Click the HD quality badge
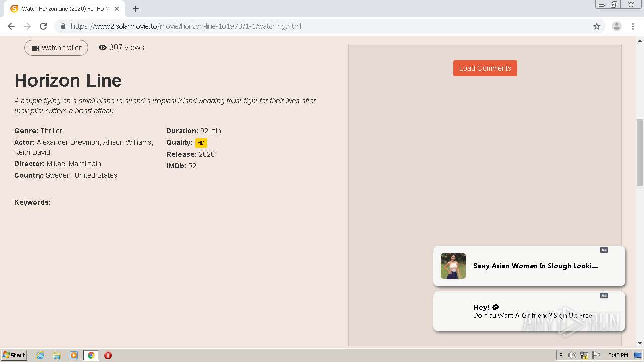Viewport: 644px width, 362px height. click(x=201, y=143)
